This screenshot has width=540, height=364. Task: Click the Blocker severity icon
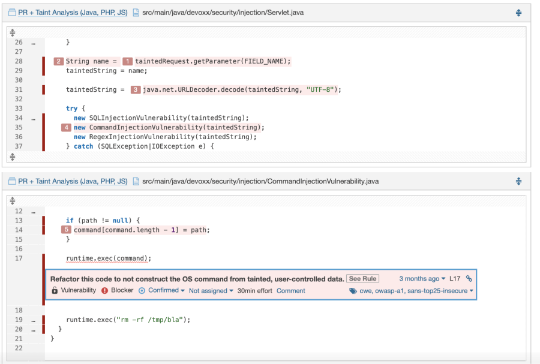coord(105,291)
